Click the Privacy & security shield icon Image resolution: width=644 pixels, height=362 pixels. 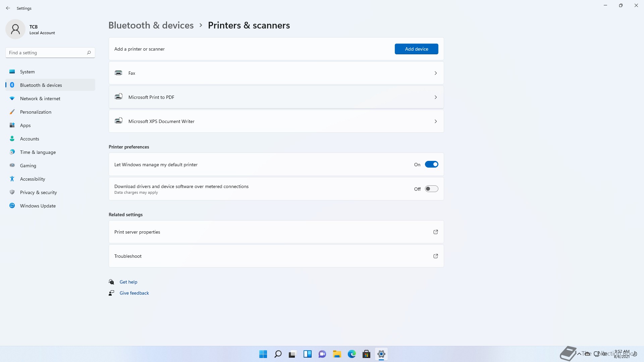pos(12,192)
